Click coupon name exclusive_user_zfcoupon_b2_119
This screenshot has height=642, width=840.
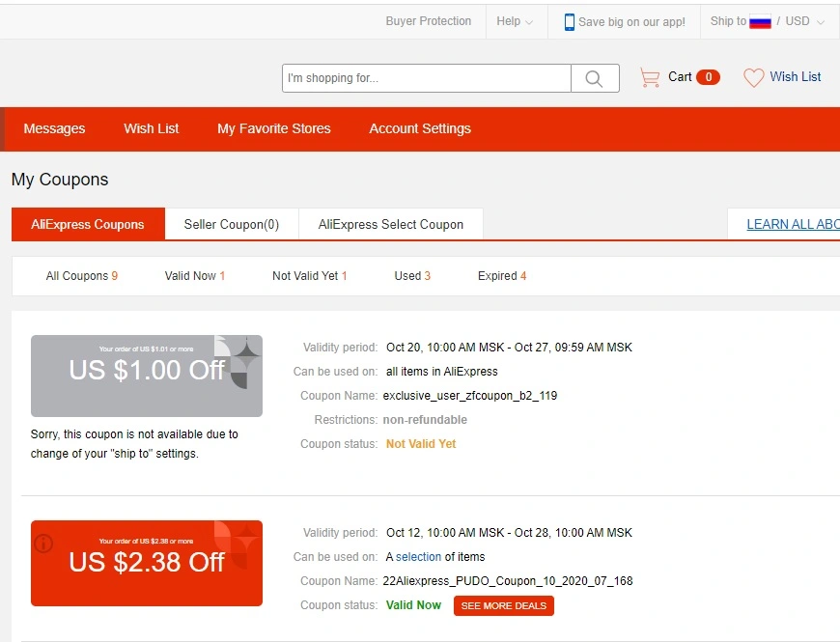(x=470, y=396)
